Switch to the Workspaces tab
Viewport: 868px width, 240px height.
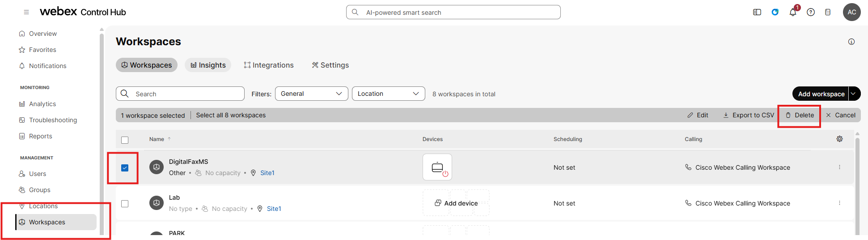point(147,65)
